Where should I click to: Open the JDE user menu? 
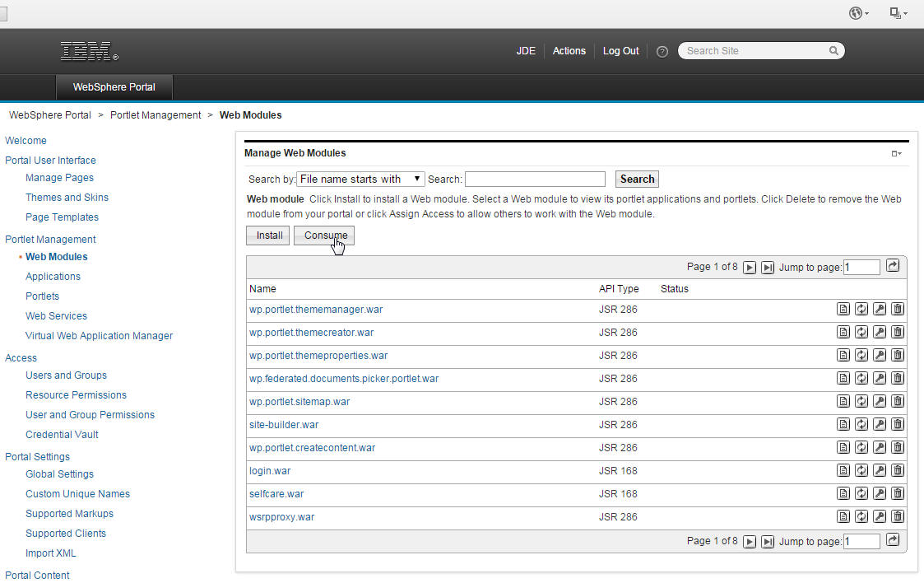click(x=526, y=51)
